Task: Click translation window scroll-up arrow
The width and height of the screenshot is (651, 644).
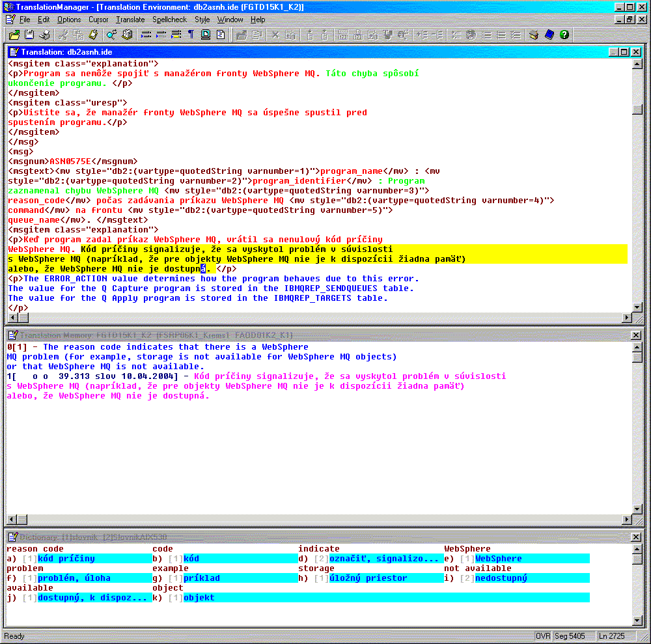Action: coord(637,64)
